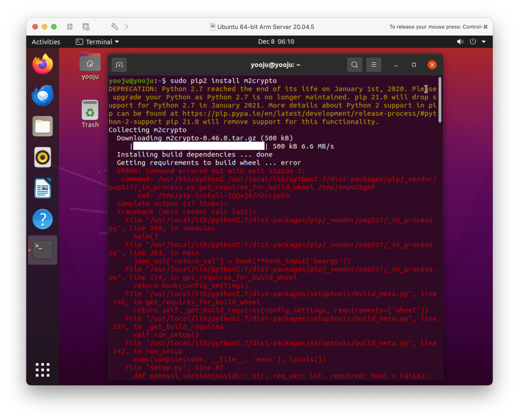Show all applications grid

43,370
